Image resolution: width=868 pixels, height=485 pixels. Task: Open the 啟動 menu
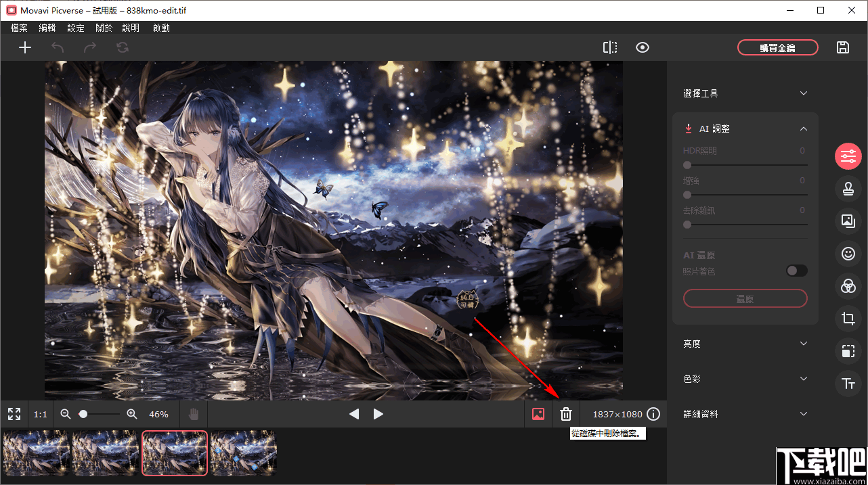click(162, 28)
